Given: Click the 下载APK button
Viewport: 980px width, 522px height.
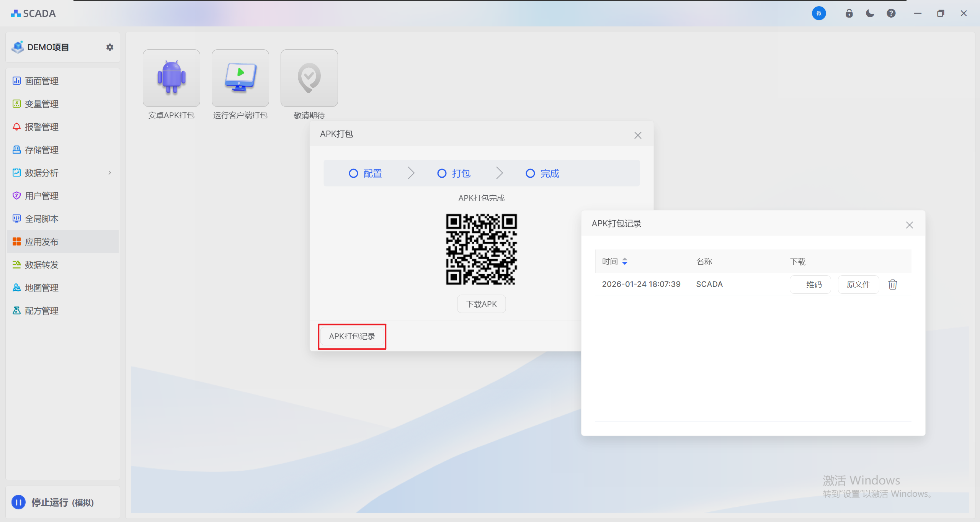Looking at the screenshot, I should [481, 304].
